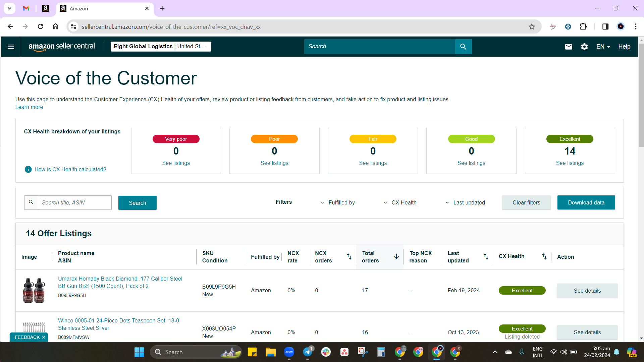Open the Help menu
Screen dimensions: 644x362
coord(624,47)
